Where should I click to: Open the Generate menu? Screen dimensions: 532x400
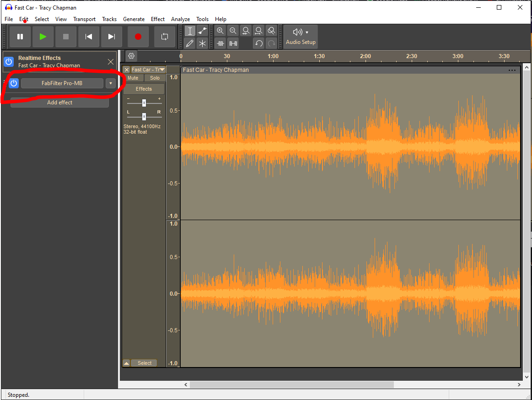134,19
